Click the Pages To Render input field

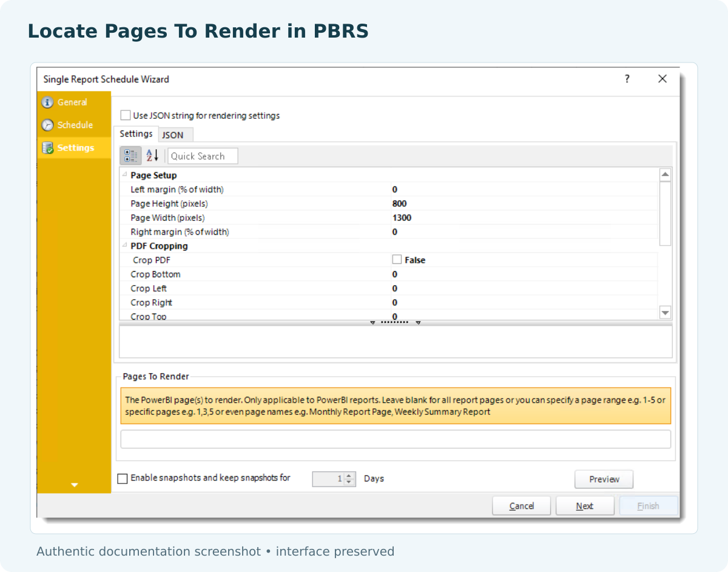(x=396, y=439)
